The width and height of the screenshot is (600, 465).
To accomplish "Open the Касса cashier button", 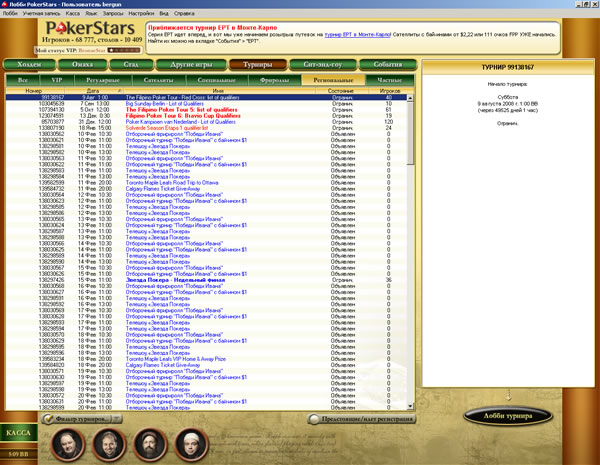I will tap(19, 436).
